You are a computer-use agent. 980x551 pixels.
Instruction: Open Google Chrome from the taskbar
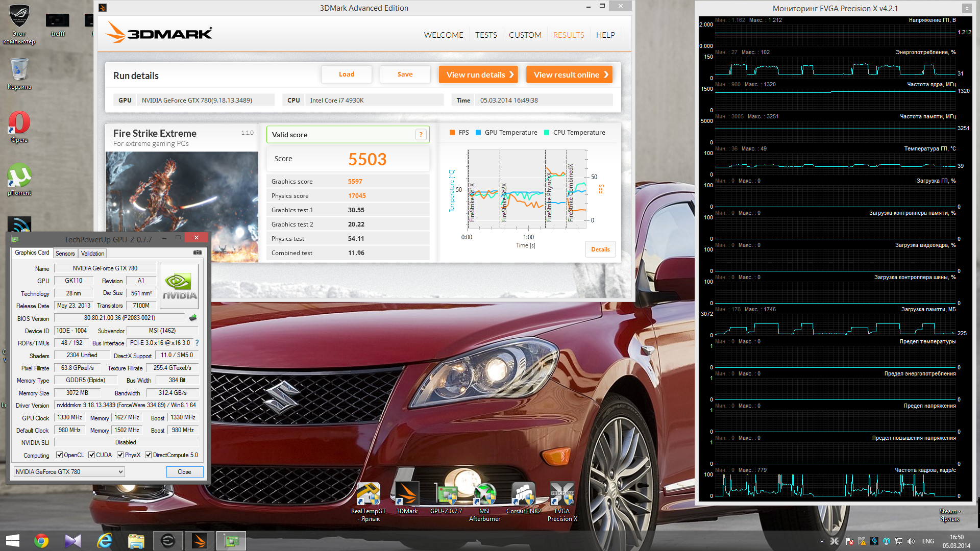(41, 541)
